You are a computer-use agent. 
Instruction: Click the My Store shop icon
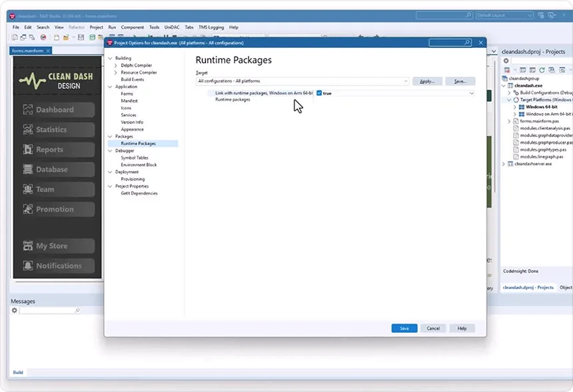tap(28, 246)
